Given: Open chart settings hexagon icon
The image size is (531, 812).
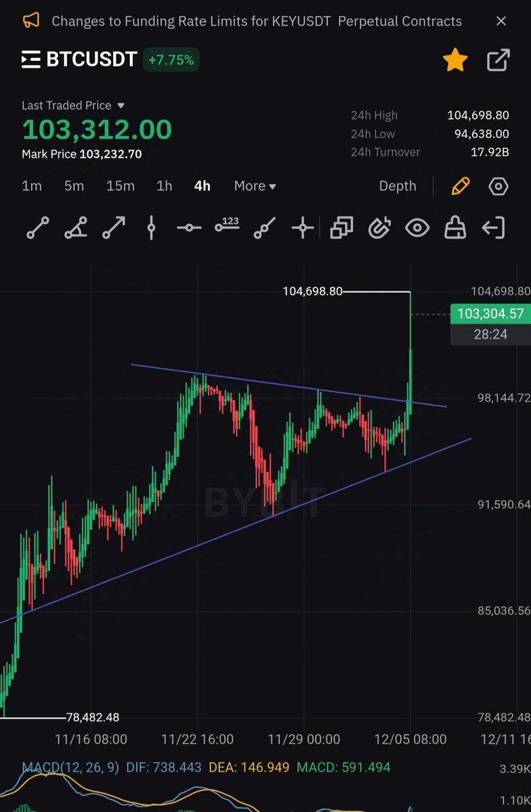Looking at the screenshot, I should point(499,186).
